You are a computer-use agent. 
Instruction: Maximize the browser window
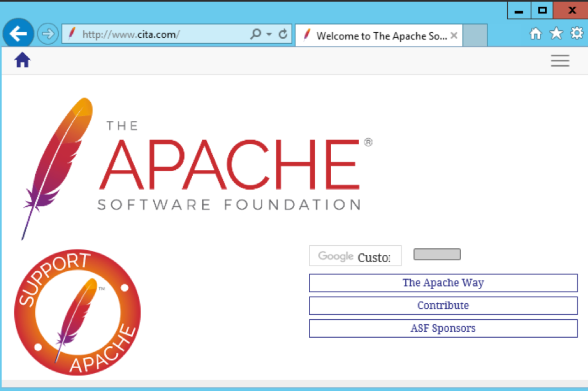point(542,10)
